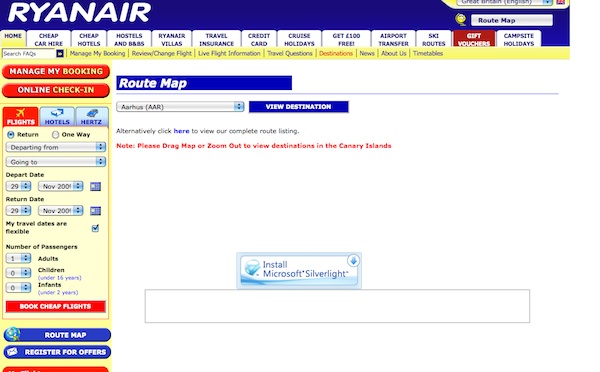This screenshot has width=600, height=372.
Task: Go to the Home tab
Action: click(13, 38)
